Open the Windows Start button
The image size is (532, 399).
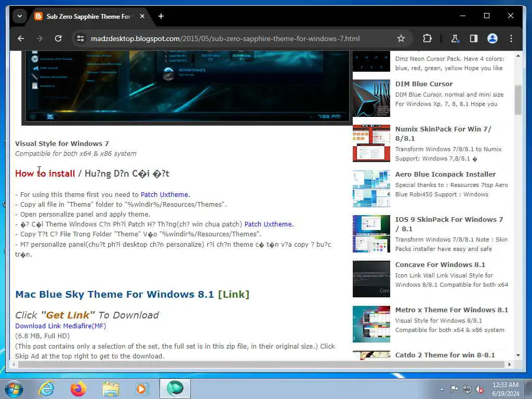pyautogui.click(x=14, y=389)
